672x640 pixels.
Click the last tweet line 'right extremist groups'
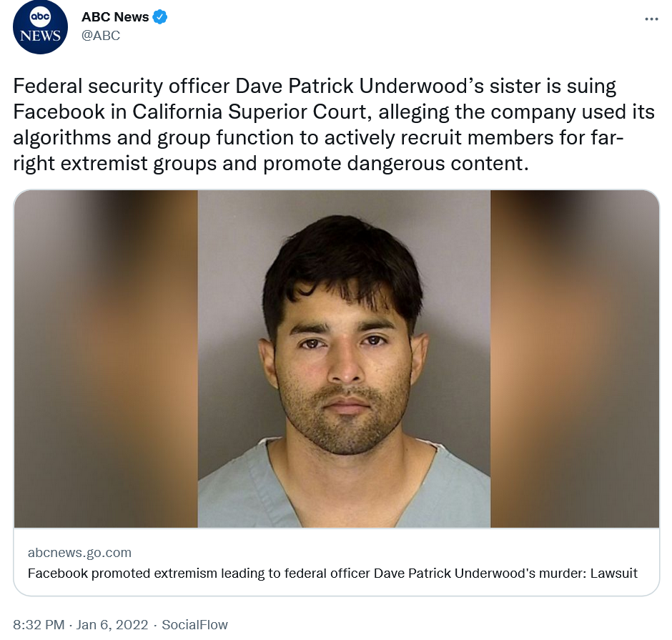tap(271, 164)
